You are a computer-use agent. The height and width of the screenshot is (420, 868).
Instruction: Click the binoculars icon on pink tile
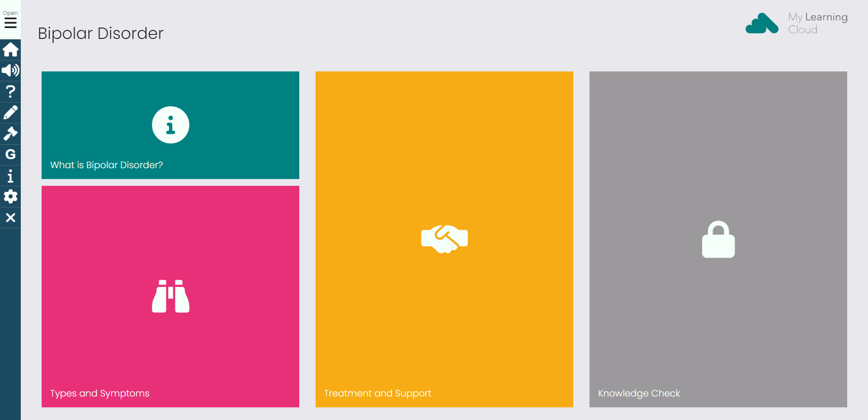[170, 296]
